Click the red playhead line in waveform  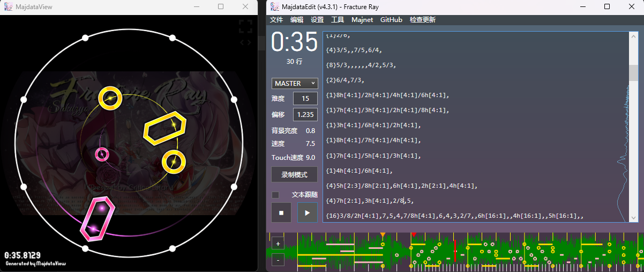pyautogui.click(x=455, y=251)
